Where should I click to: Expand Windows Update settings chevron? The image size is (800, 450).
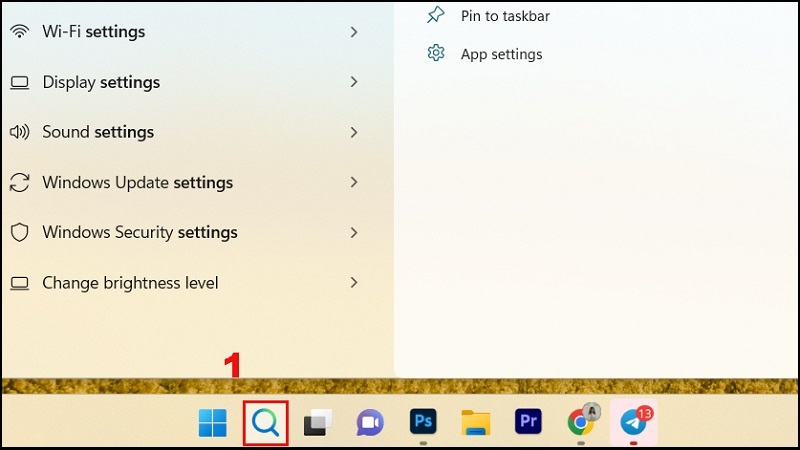point(353,182)
